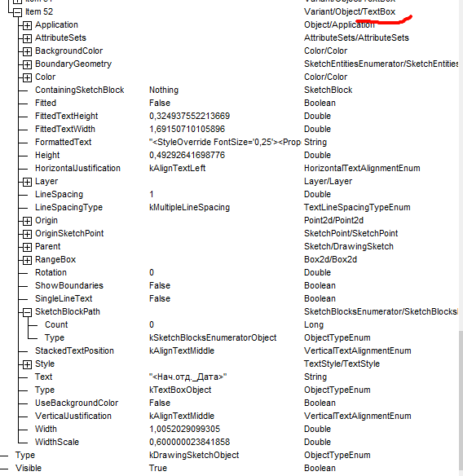
Task: Click the type Box2d/Box2d
Action: tap(330, 260)
